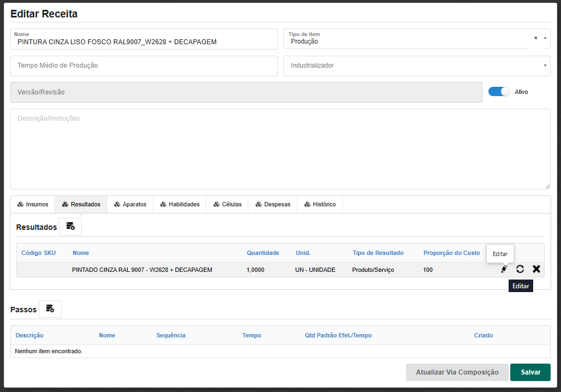Click the Salvar button

point(530,372)
